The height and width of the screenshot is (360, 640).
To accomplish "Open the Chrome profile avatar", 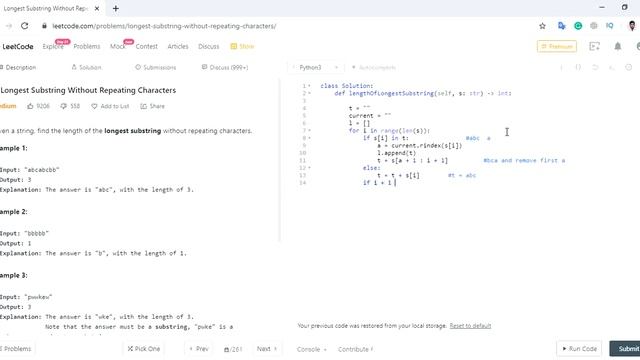I will click(x=632, y=26).
